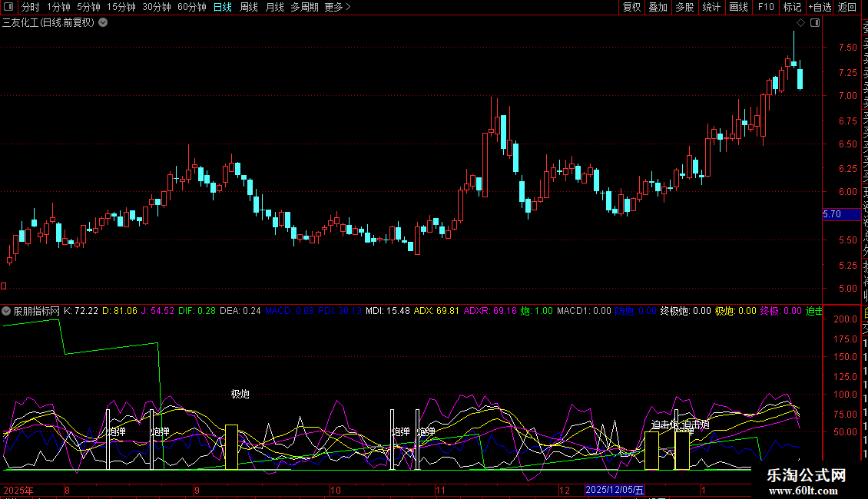Expand the 股朋指标网 indicator dropdown arrow

coord(6,312)
